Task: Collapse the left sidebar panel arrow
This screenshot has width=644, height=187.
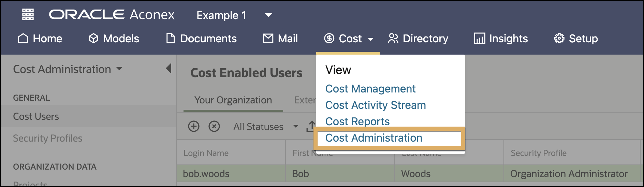Action: coord(169,68)
